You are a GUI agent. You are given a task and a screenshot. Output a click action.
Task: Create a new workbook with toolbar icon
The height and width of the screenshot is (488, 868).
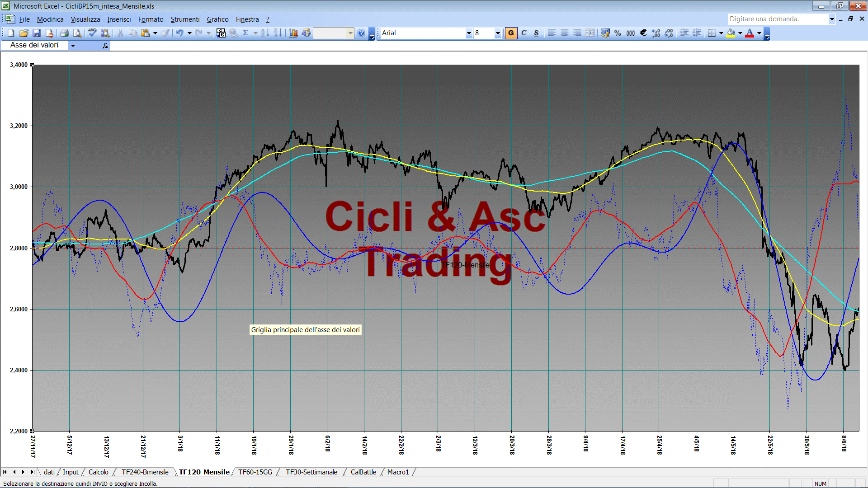(11, 33)
